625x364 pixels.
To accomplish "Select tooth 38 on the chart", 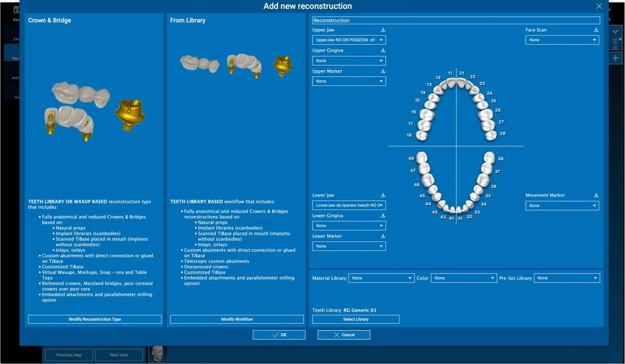I will [489, 157].
